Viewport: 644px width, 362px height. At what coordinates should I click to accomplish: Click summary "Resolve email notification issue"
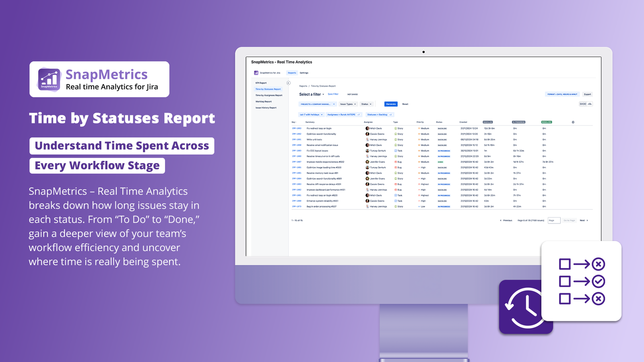322,145
